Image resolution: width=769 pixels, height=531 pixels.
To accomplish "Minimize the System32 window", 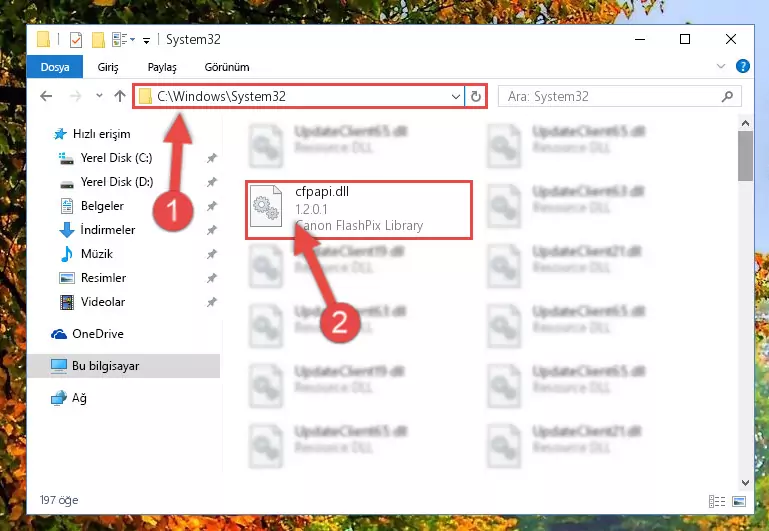I will 640,39.
